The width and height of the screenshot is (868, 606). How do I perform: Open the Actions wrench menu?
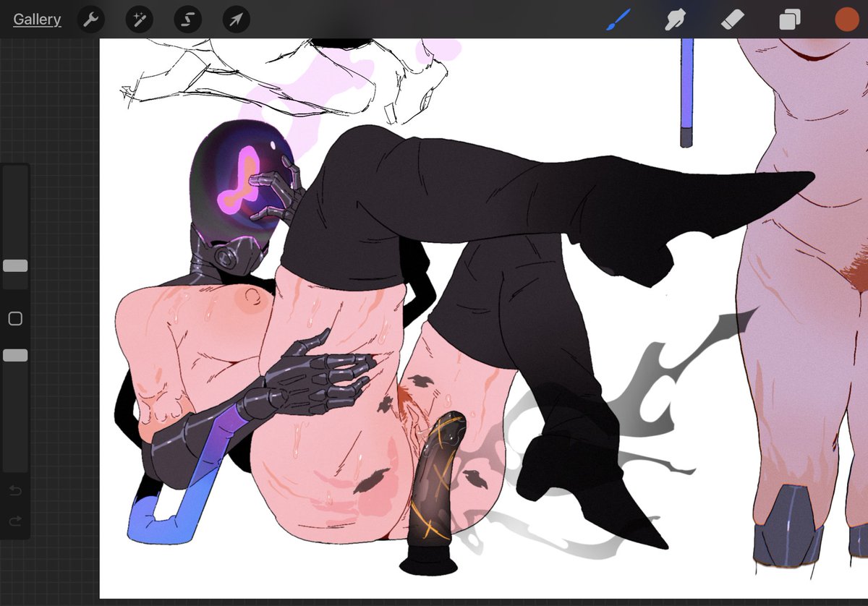pos(91,20)
